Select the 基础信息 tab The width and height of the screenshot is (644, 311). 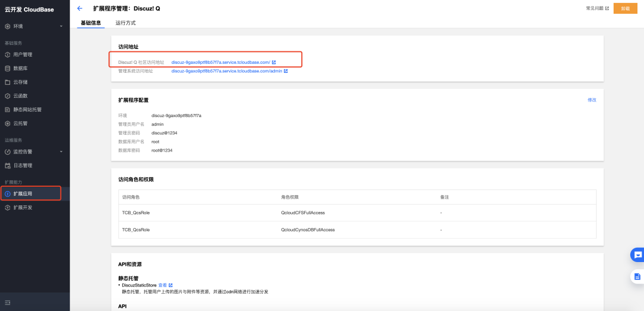click(x=91, y=23)
